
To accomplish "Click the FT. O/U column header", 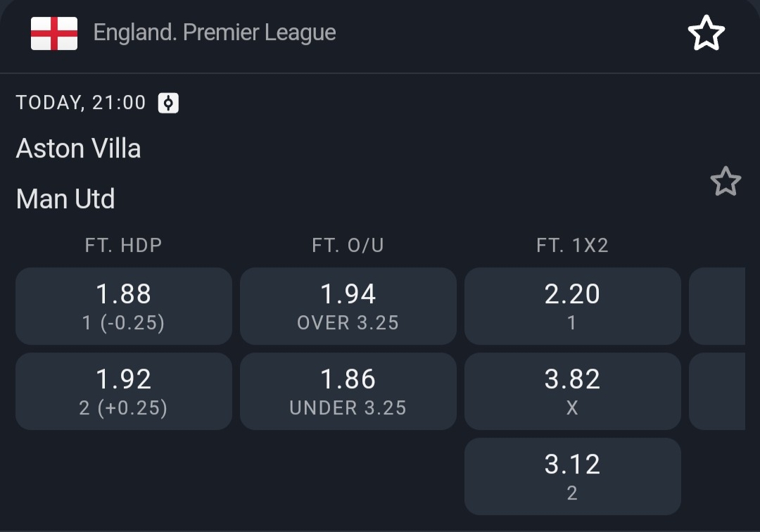I will (x=348, y=246).
